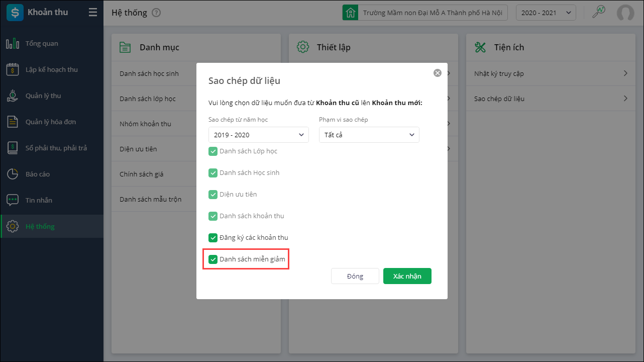The width and height of the screenshot is (644, 362).
Task: Click the Quản lý thu hand-coin icon
Action: (x=13, y=96)
